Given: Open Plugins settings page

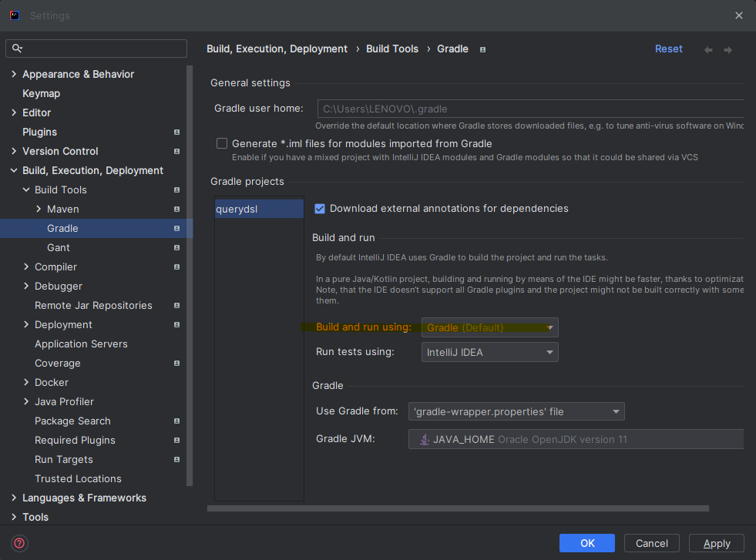Looking at the screenshot, I should (39, 132).
